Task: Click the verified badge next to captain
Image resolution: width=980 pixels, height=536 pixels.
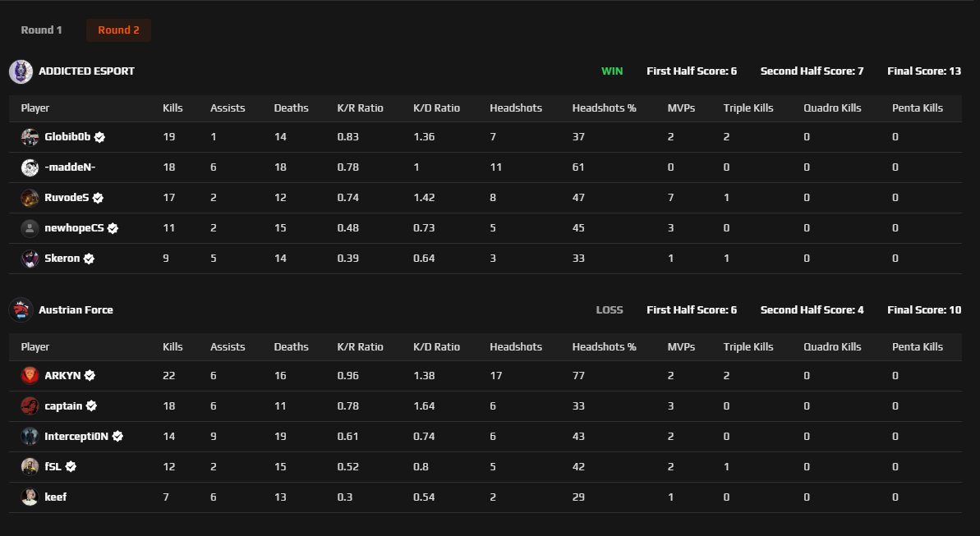Action: (91, 406)
